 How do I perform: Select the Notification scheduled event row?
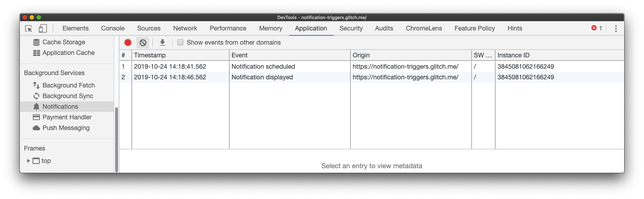[x=263, y=67]
